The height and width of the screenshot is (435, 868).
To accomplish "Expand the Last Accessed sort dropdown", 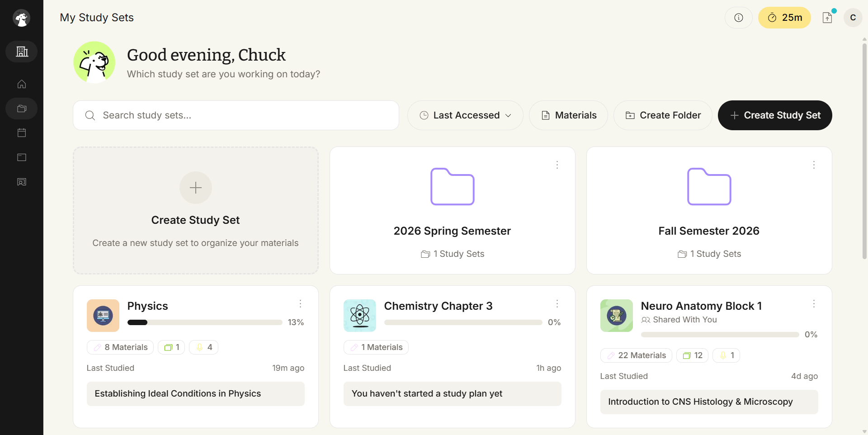I will (x=465, y=115).
